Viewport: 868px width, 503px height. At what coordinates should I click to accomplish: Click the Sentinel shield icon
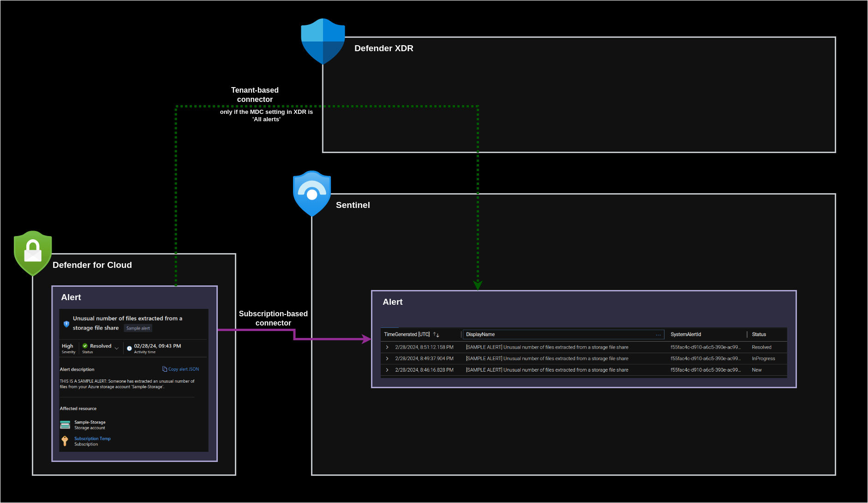(312, 193)
